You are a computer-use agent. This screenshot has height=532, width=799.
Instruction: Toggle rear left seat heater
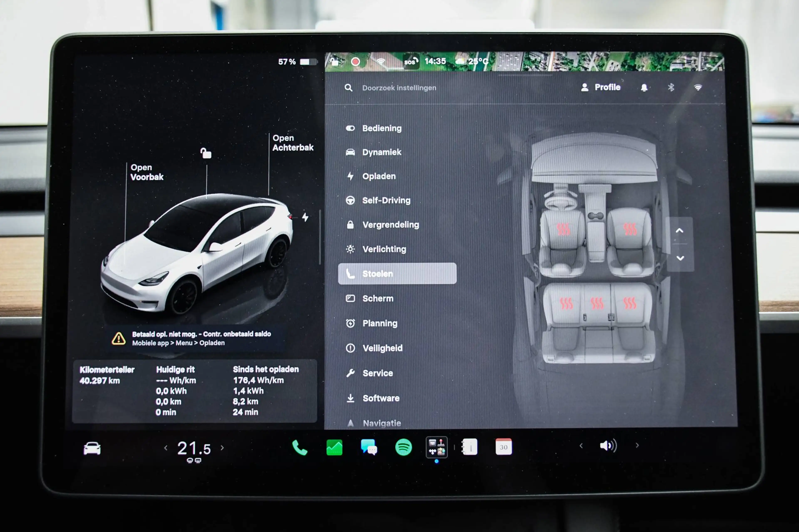(566, 303)
